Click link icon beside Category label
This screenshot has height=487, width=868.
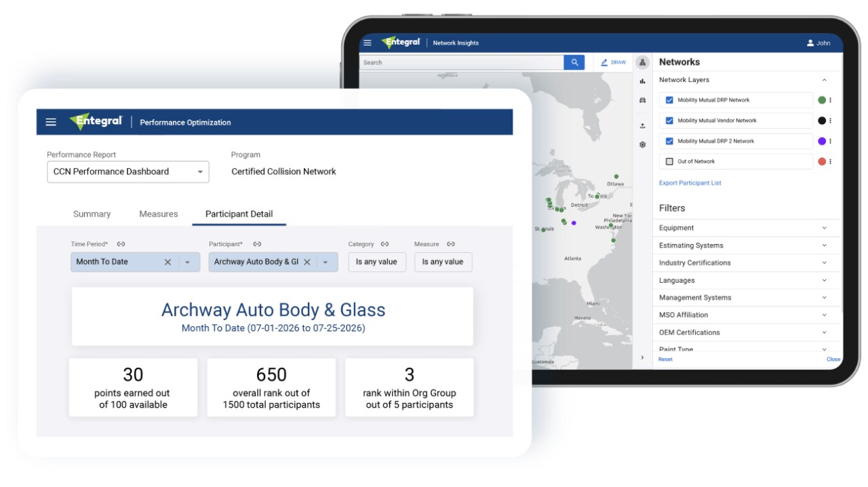[x=384, y=244]
